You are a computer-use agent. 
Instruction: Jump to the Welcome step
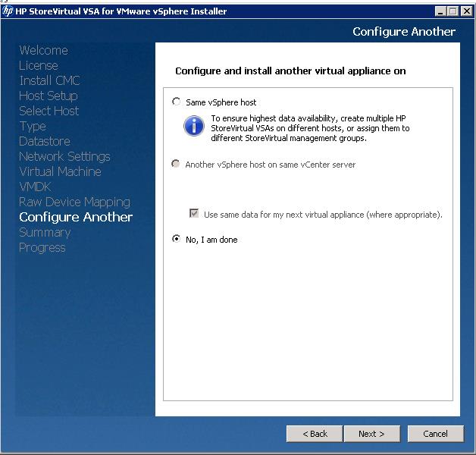[44, 50]
